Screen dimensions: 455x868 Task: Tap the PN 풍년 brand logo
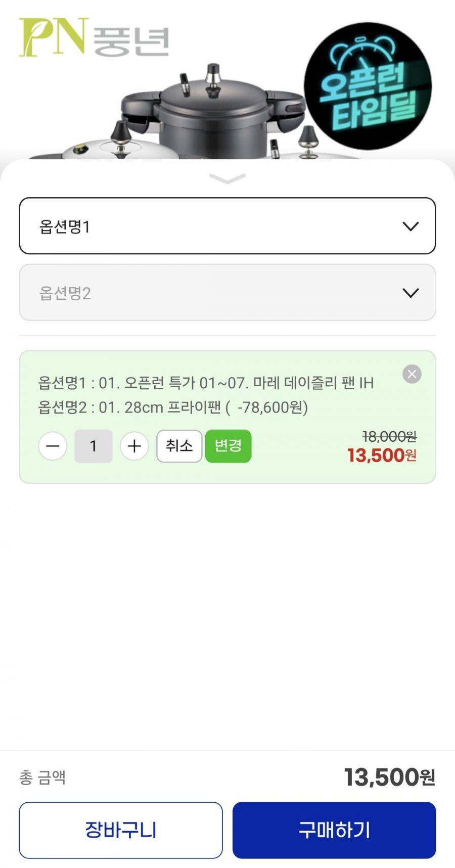point(94,37)
